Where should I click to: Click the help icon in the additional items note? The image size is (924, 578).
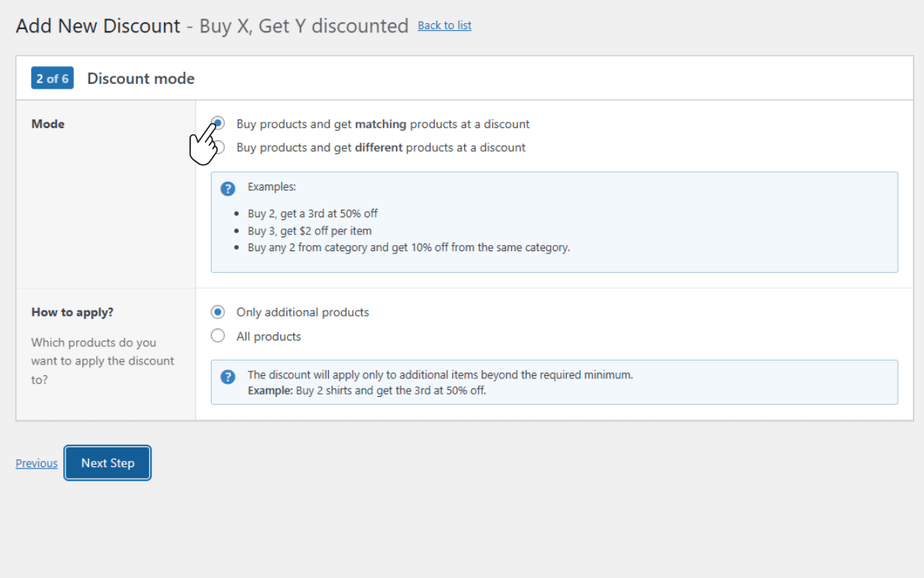pyautogui.click(x=228, y=377)
